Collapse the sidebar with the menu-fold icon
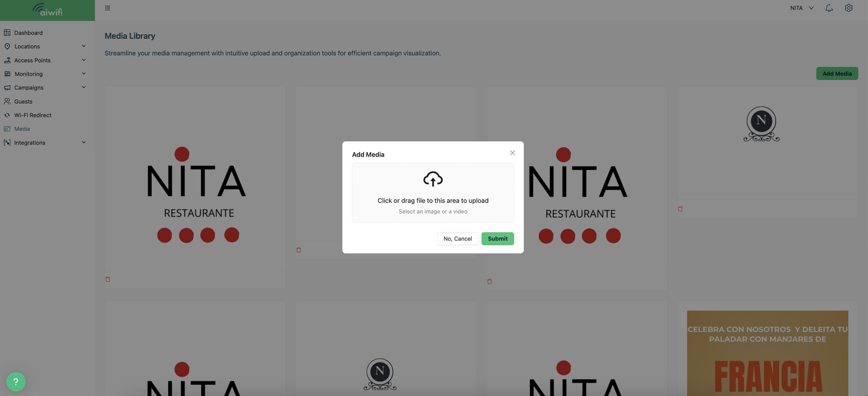This screenshot has height=396, width=868. pos(107,8)
